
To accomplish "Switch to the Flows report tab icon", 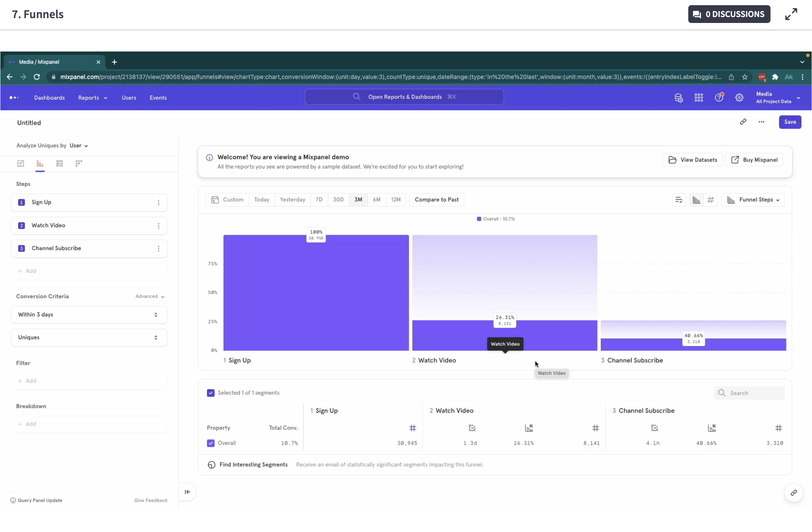I will coord(59,163).
